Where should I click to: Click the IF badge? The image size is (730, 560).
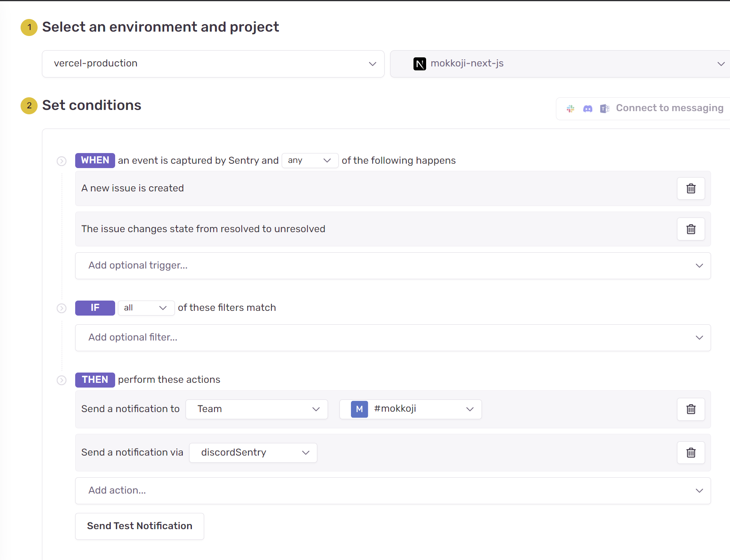[95, 308]
